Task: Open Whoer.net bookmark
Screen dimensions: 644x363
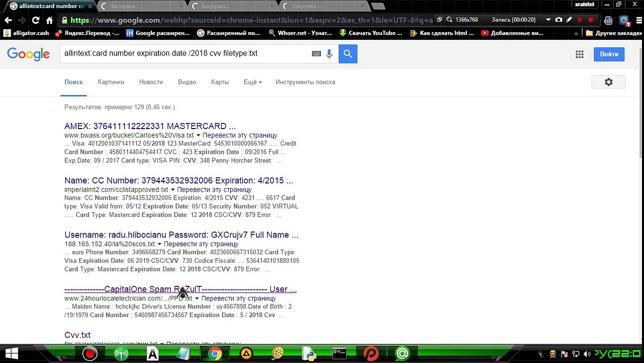Action: [300, 33]
